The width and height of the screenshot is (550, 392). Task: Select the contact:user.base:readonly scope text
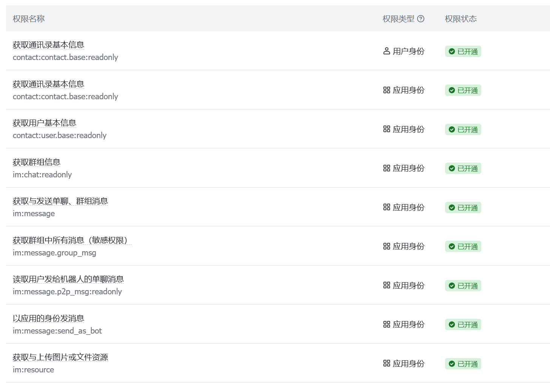pyautogui.click(x=60, y=135)
